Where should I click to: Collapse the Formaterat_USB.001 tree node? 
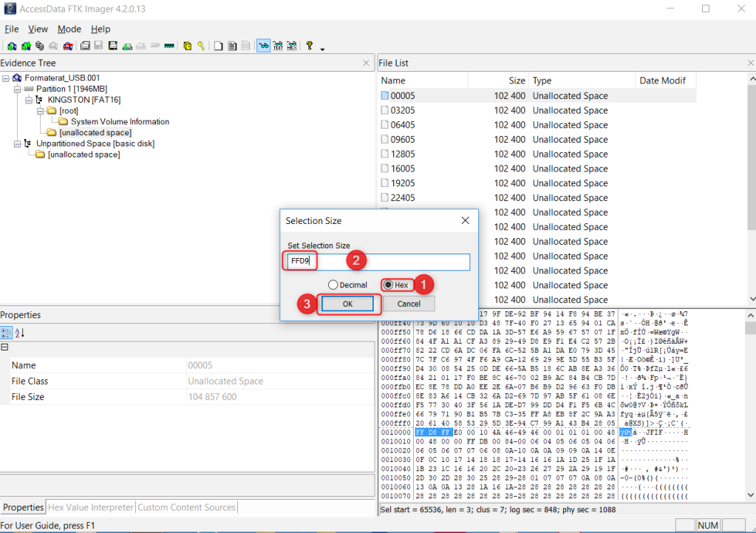[6, 78]
